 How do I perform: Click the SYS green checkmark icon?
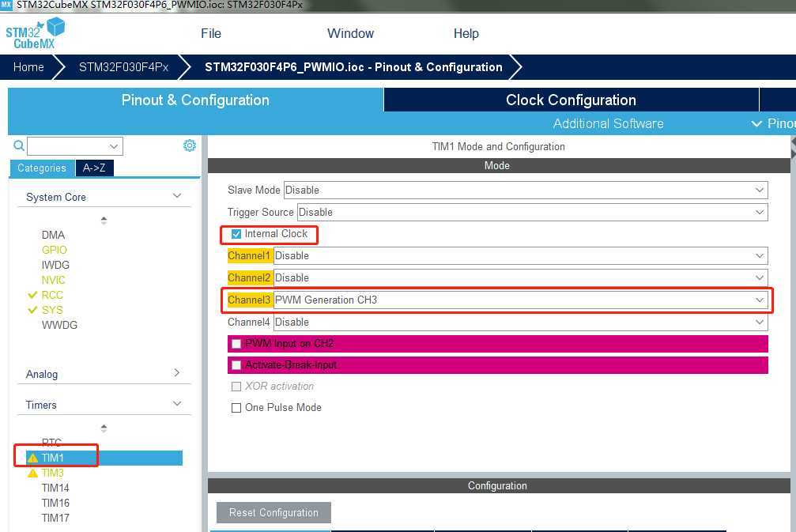pos(32,310)
